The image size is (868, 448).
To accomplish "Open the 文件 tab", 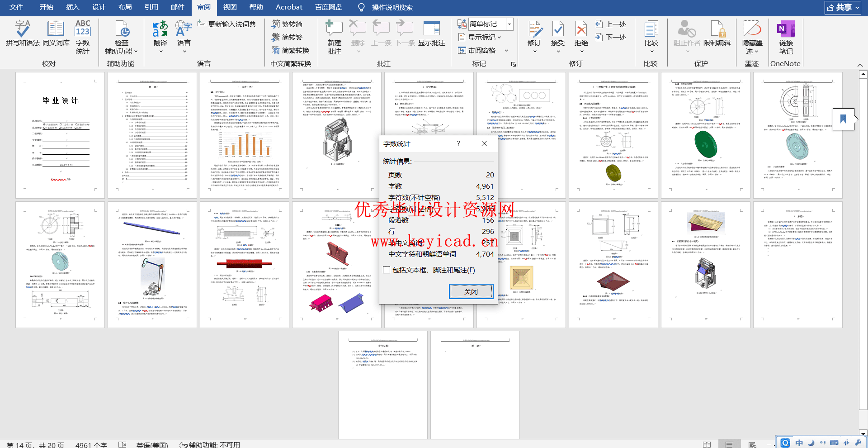I will click(16, 7).
